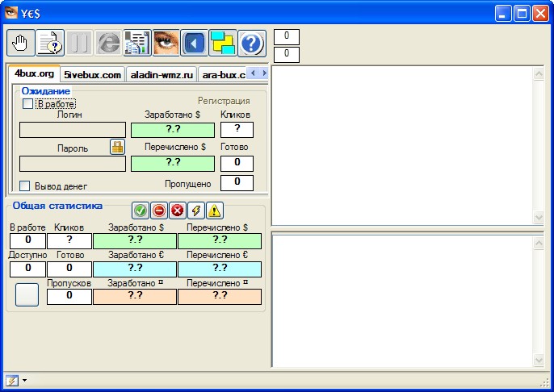This screenshot has width=554, height=392.
Task: Switch to the 5ivebux.com tab
Action: pyautogui.click(x=92, y=75)
